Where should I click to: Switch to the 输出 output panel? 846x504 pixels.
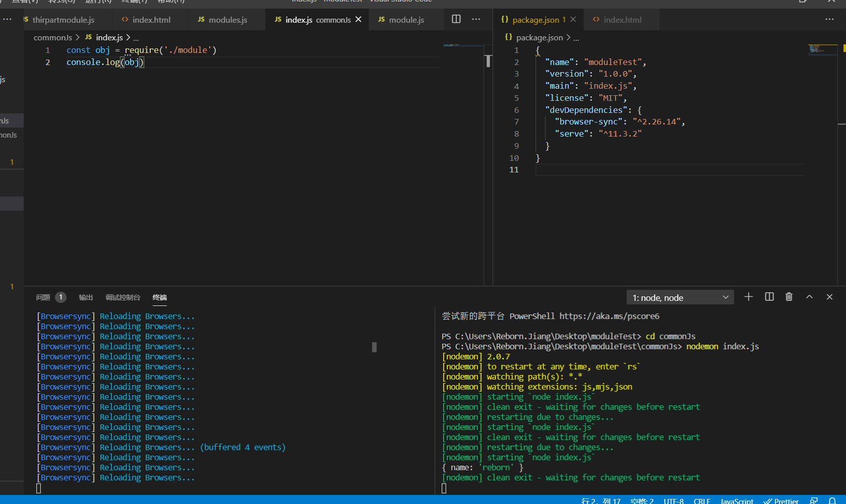[x=86, y=297]
